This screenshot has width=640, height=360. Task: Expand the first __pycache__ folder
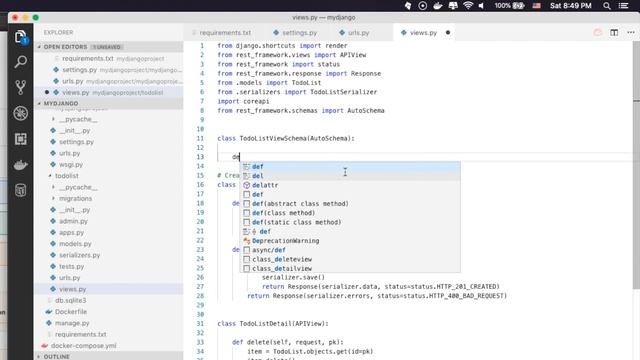[x=78, y=119]
